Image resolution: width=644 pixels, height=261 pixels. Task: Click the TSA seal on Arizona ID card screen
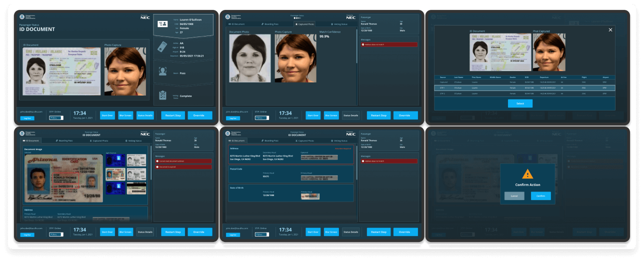pyautogui.click(x=22, y=133)
